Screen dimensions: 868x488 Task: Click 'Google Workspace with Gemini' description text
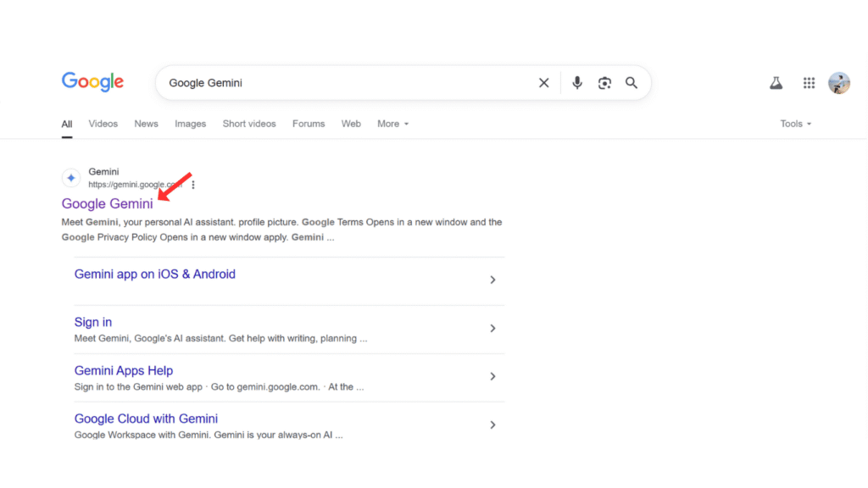(209, 435)
